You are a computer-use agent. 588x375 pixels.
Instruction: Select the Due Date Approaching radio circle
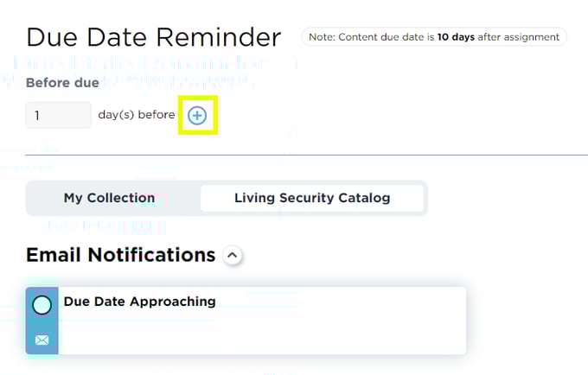point(42,305)
